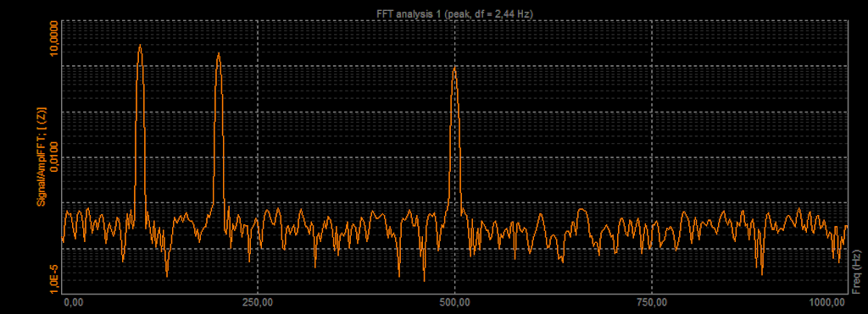Click the tallest spectrum peak near 100 Hz

pos(140,46)
